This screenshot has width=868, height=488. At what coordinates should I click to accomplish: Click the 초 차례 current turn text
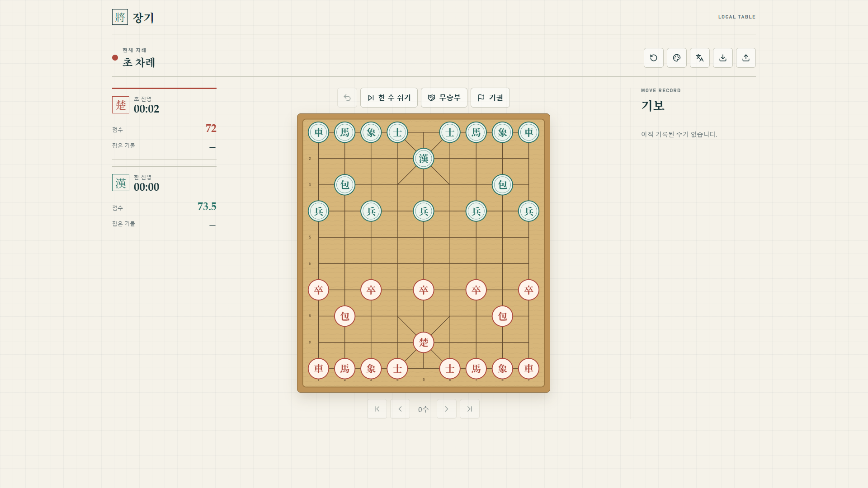(139, 62)
